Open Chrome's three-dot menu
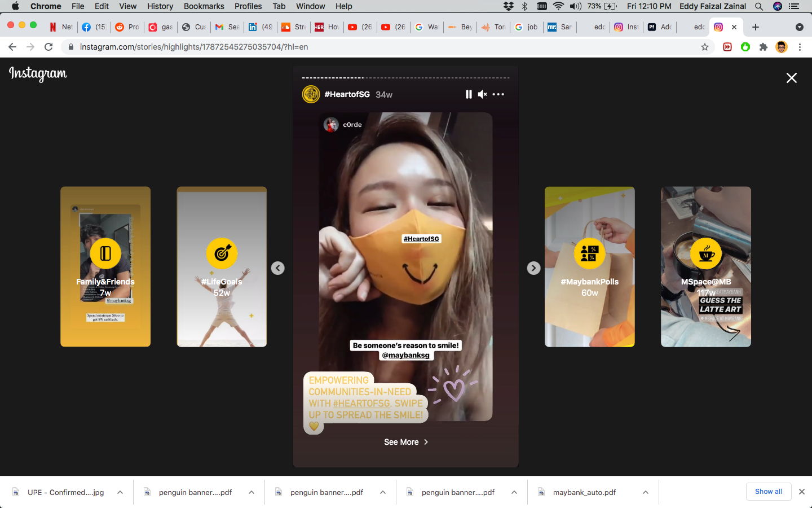The height and width of the screenshot is (508, 812). pyautogui.click(x=800, y=47)
